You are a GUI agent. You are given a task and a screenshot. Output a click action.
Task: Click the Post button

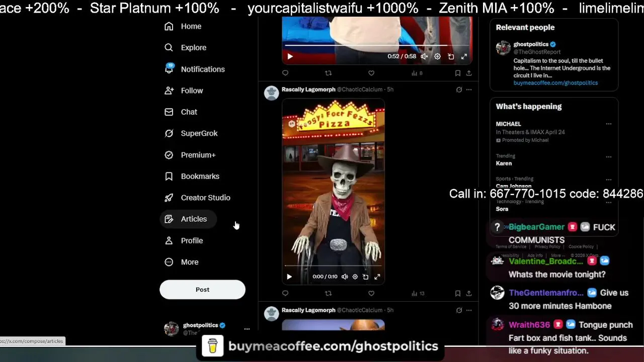[x=202, y=290]
